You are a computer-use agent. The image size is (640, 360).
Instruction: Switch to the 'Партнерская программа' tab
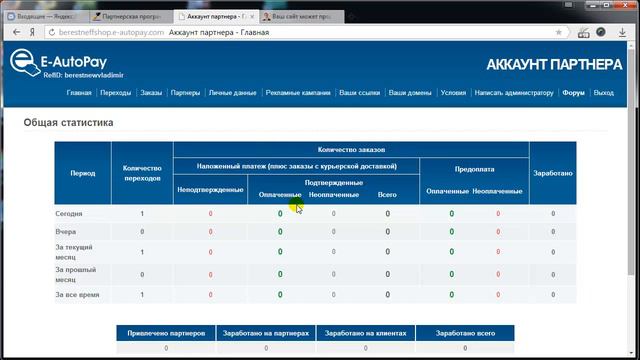pyautogui.click(x=131, y=17)
